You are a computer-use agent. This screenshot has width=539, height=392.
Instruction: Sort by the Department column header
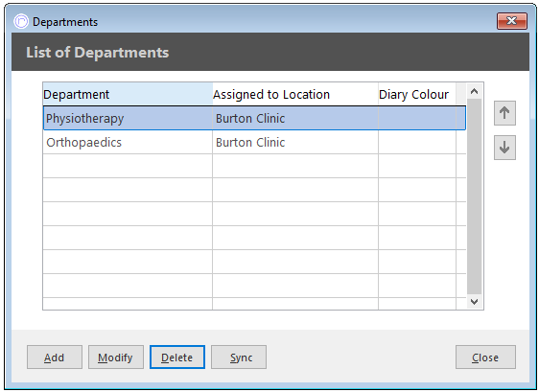coord(128,94)
